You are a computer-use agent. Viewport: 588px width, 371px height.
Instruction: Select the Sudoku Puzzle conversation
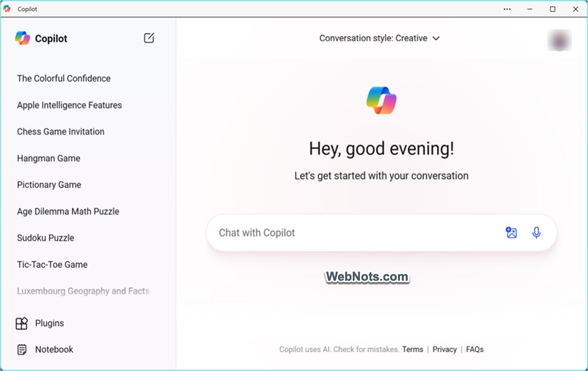point(45,238)
